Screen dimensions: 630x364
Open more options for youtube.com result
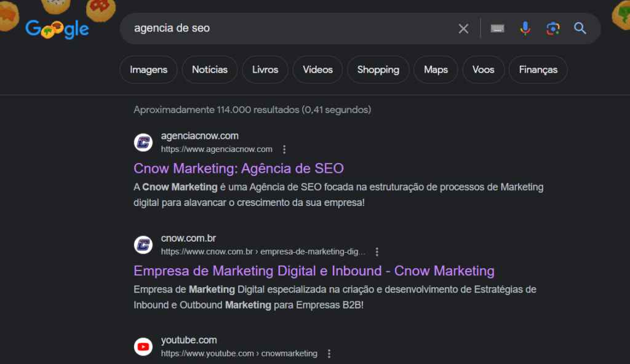(x=329, y=354)
